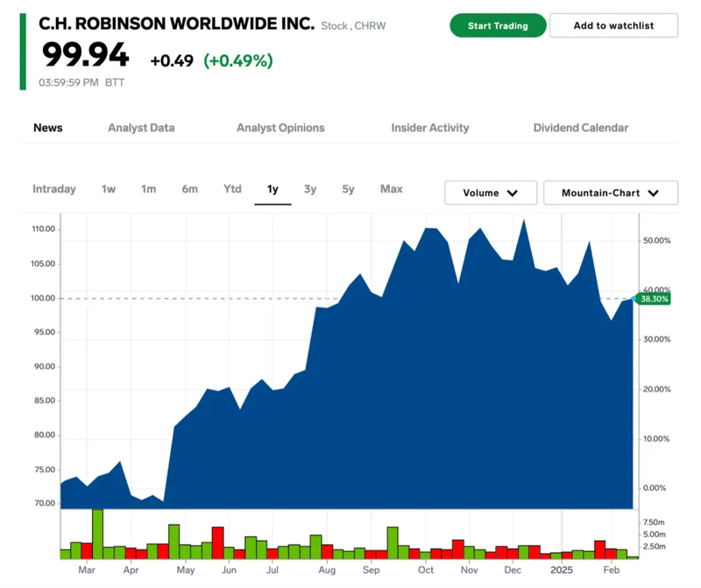Click the 7.50m volume axis label
This screenshot has height=588, width=701.
point(654,522)
